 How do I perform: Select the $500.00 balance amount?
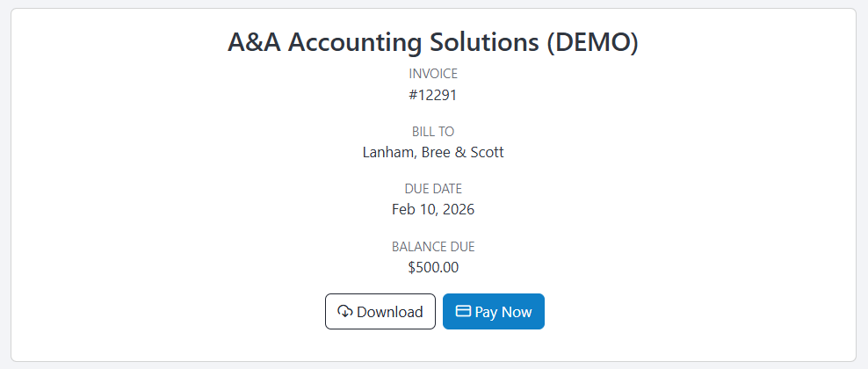(433, 268)
